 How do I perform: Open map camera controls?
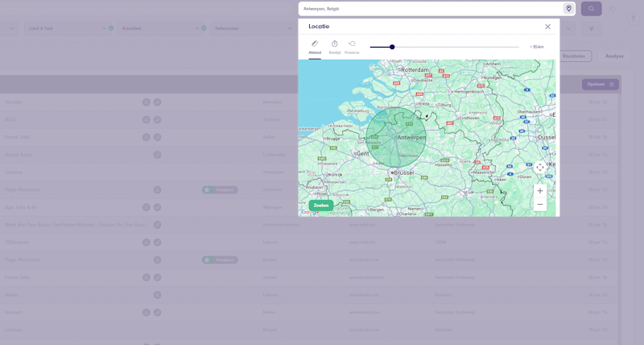pyautogui.click(x=539, y=167)
